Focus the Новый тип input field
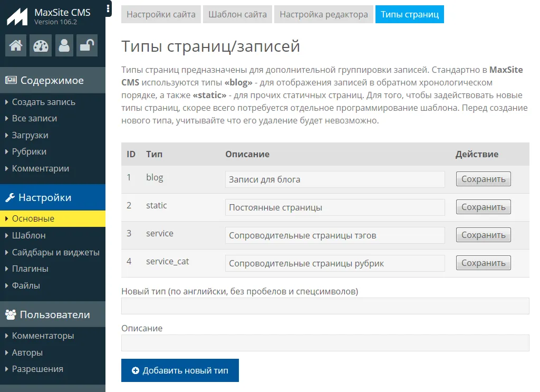540x392 pixels. click(x=325, y=306)
